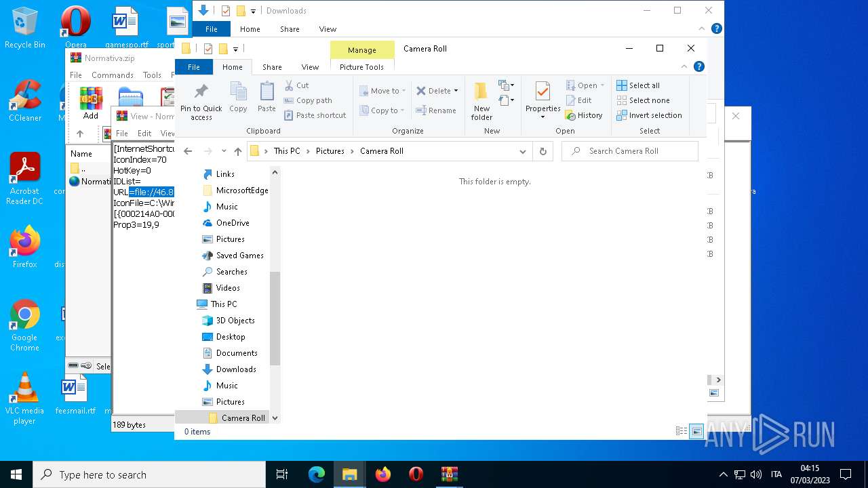Open file History in ribbon

click(x=584, y=115)
